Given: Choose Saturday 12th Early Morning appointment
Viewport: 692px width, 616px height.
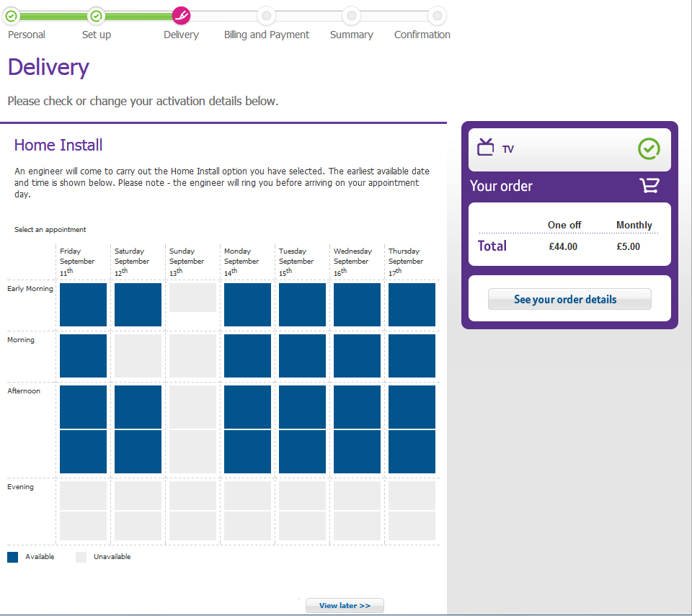Looking at the screenshot, I should tap(138, 305).
